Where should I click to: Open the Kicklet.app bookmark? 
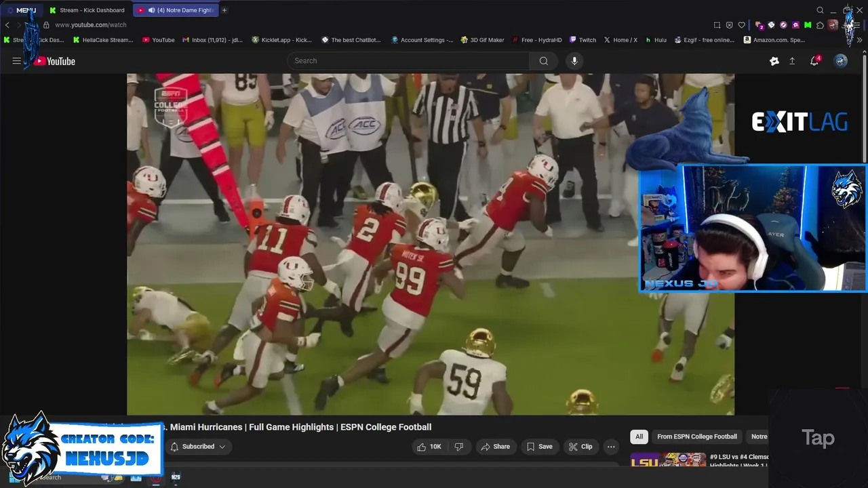[x=282, y=40]
